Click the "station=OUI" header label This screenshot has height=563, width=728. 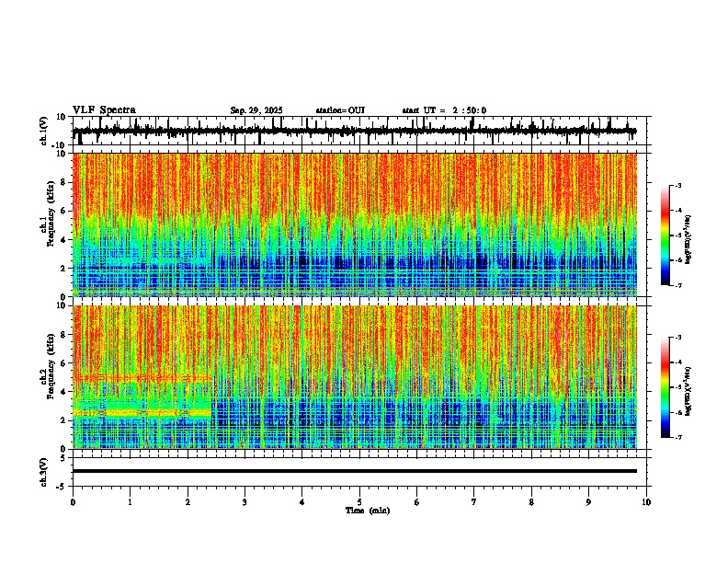click(x=340, y=110)
